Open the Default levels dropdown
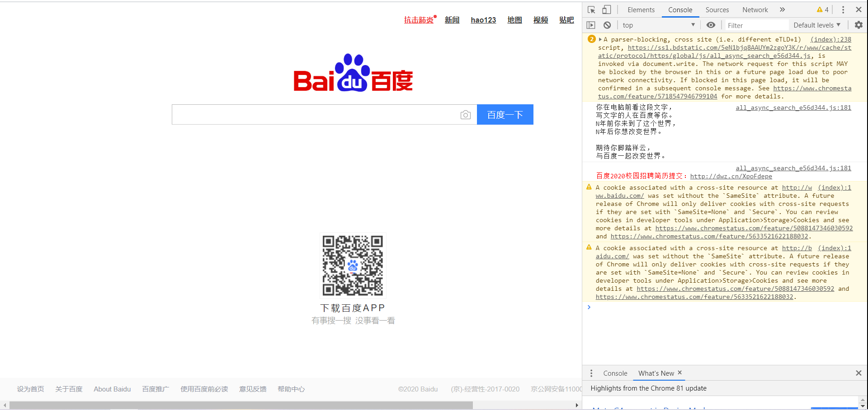868x410 pixels. click(816, 25)
